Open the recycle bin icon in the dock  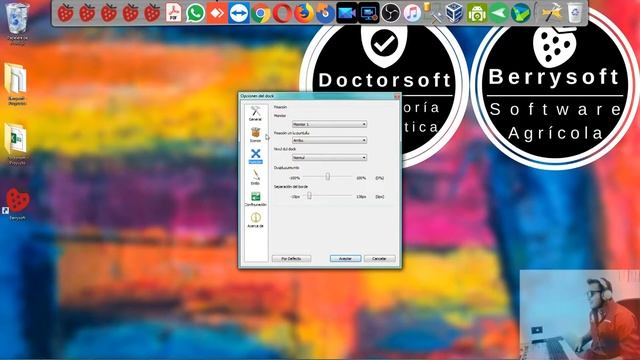coord(574,13)
